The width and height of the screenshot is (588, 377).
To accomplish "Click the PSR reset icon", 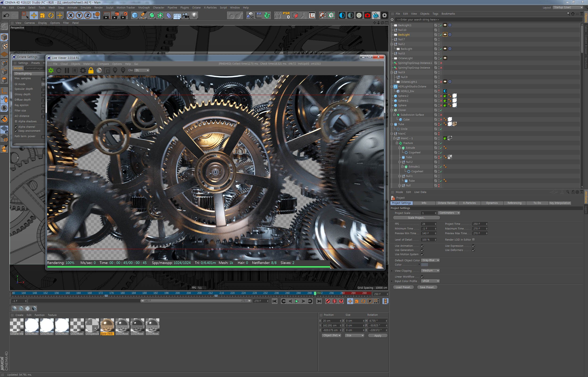I will (x=286, y=15).
